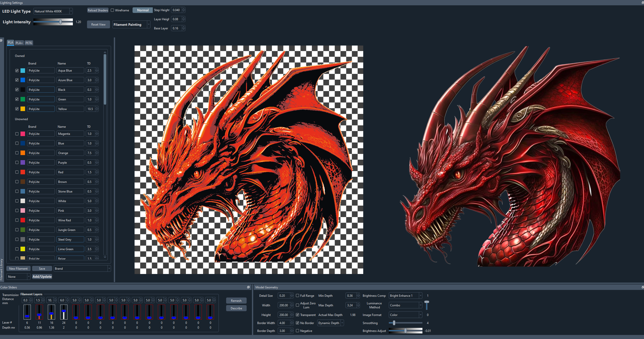The width and height of the screenshot is (644, 339).
Task: Undock the Lighting Settings panel icon
Action: coord(642,3)
